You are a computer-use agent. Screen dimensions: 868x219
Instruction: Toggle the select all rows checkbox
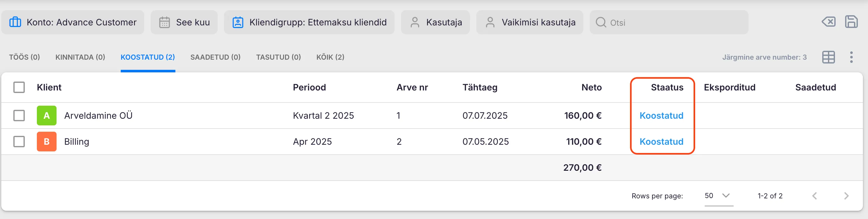pos(19,88)
